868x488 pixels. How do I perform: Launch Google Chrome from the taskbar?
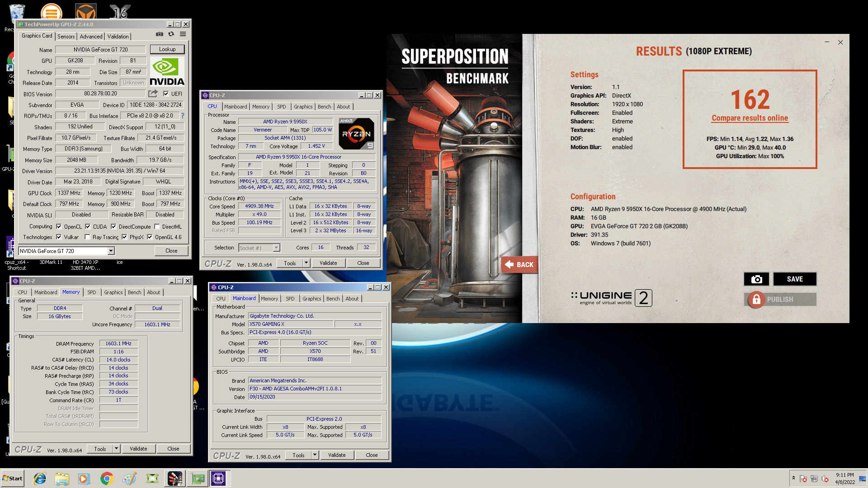(x=107, y=479)
